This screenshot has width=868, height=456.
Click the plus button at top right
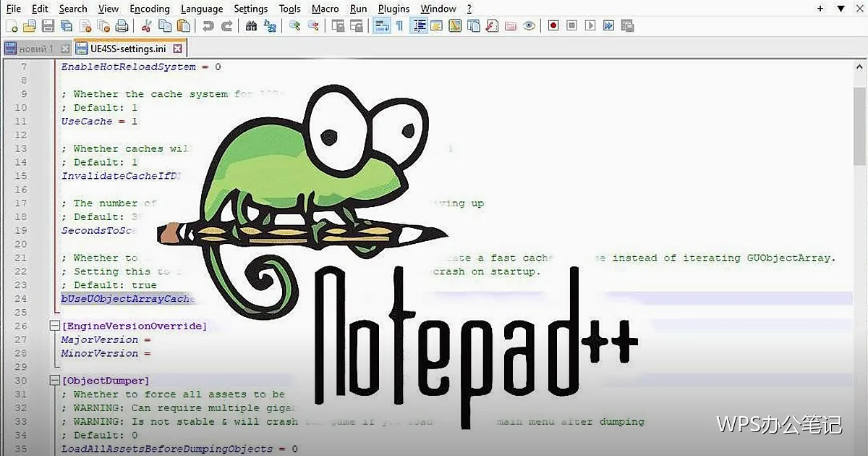coord(821,9)
